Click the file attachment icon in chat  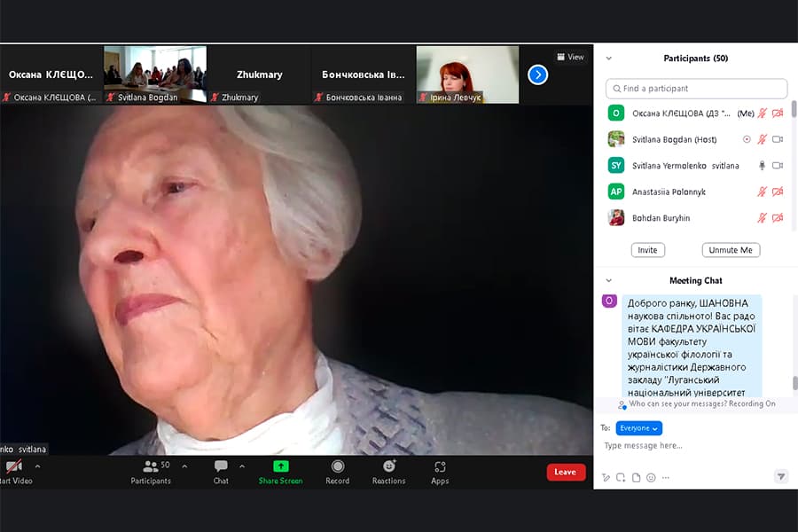click(636, 478)
